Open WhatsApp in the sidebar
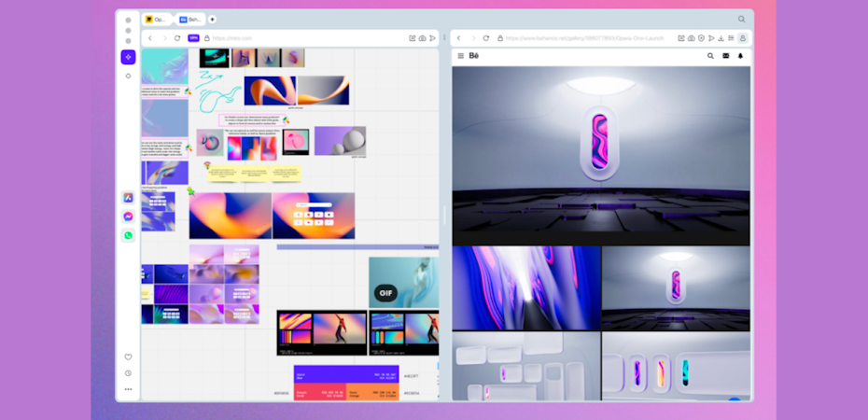 (x=129, y=236)
